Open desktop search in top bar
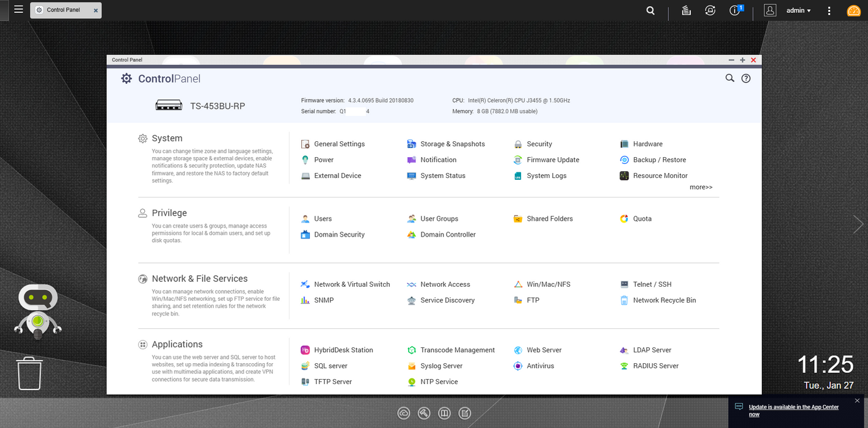This screenshot has height=428, width=868. [x=651, y=10]
